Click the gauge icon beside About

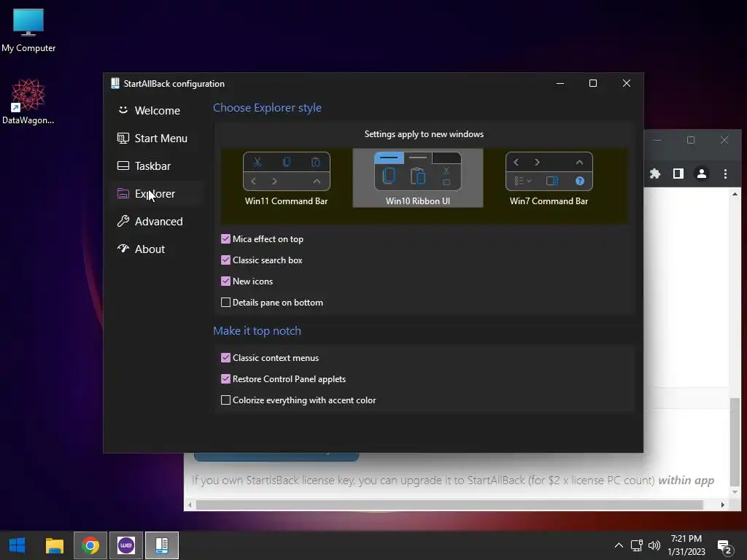(123, 248)
